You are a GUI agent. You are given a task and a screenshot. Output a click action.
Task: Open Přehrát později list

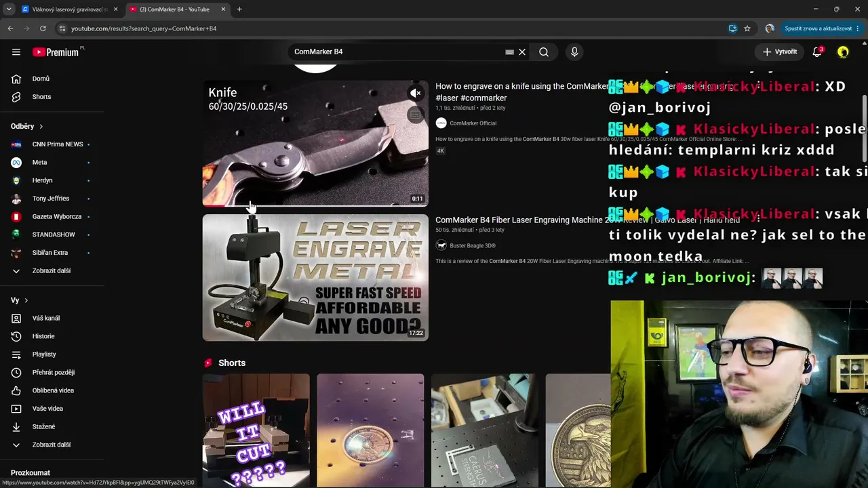coord(52,373)
